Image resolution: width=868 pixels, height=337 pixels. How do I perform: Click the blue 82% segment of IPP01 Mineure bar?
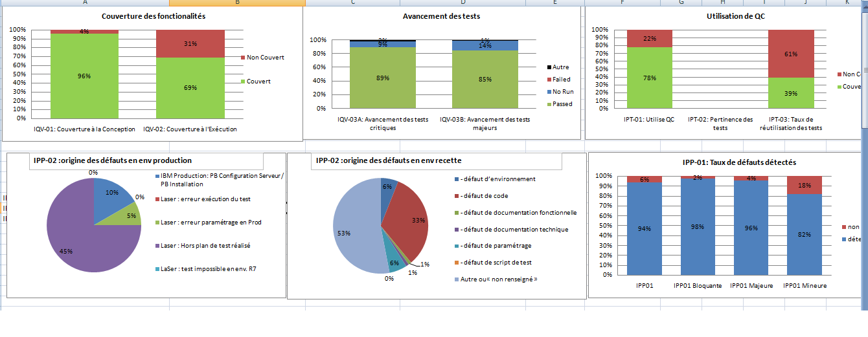[x=805, y=234]
